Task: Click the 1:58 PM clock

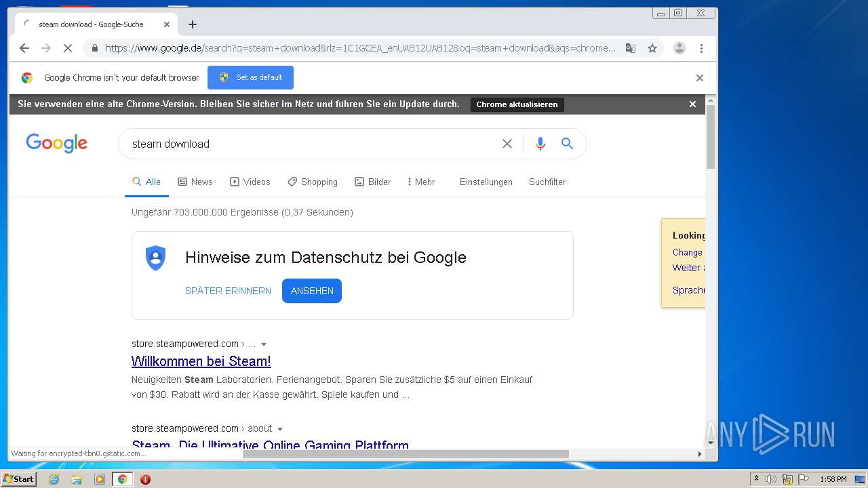Action: point(833,479)
